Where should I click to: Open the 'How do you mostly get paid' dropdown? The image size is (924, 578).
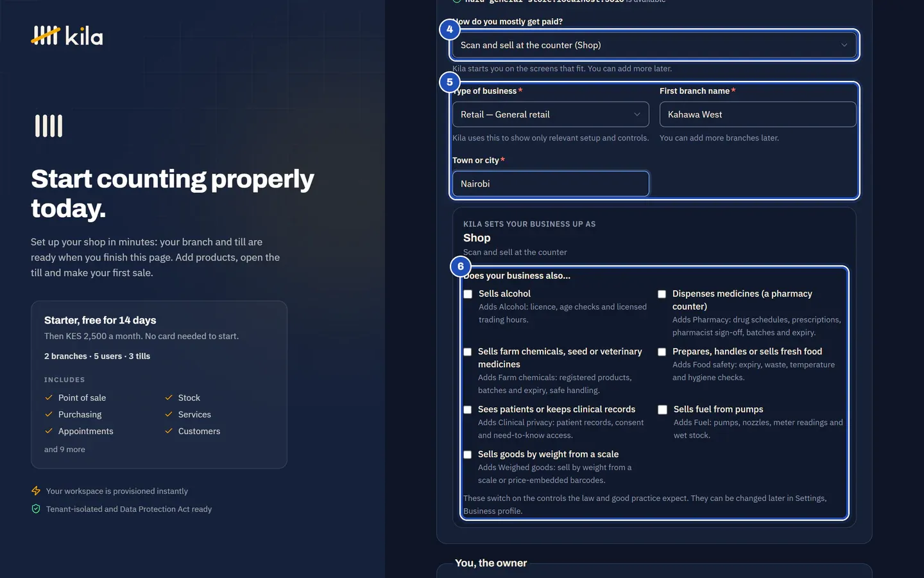click(654, 45)
